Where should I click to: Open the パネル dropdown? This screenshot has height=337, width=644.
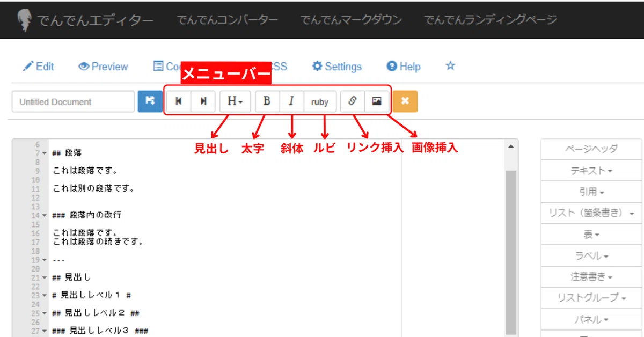592,319
